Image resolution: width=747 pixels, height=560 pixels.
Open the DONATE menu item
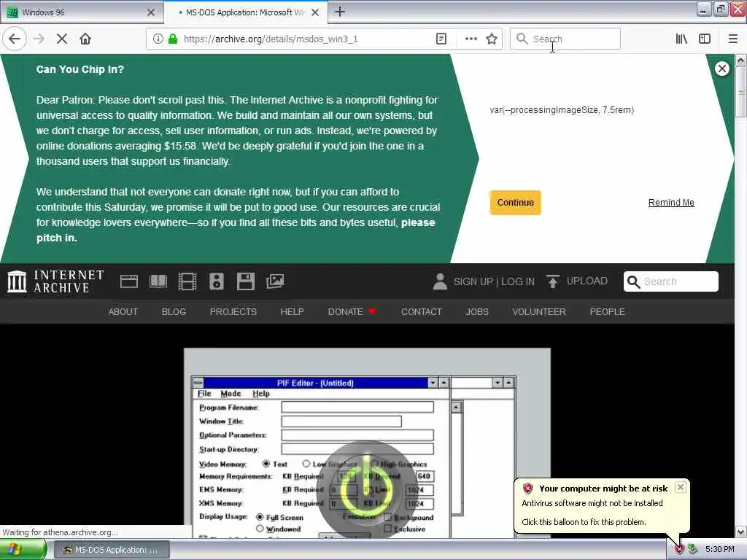pyautogui.click(x=352, y=311)
